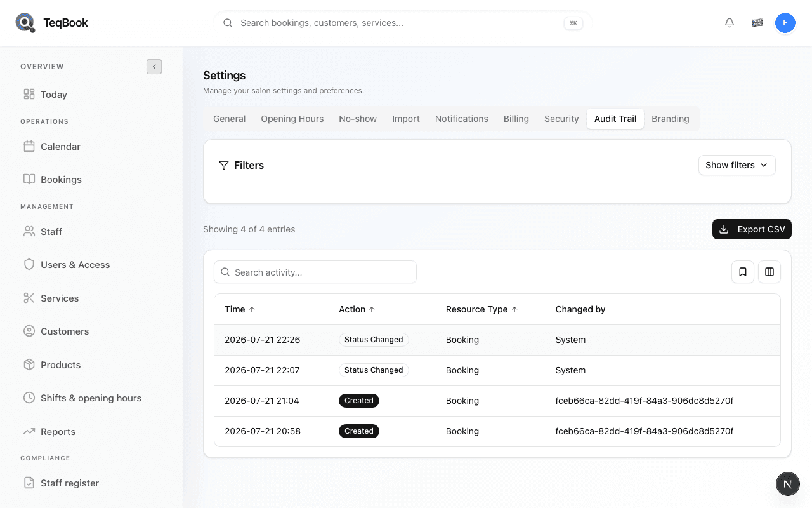The width and height of the screenshot is (812, 508).
Task: Switch to the General tab
Action: click(x=230, y=119)
